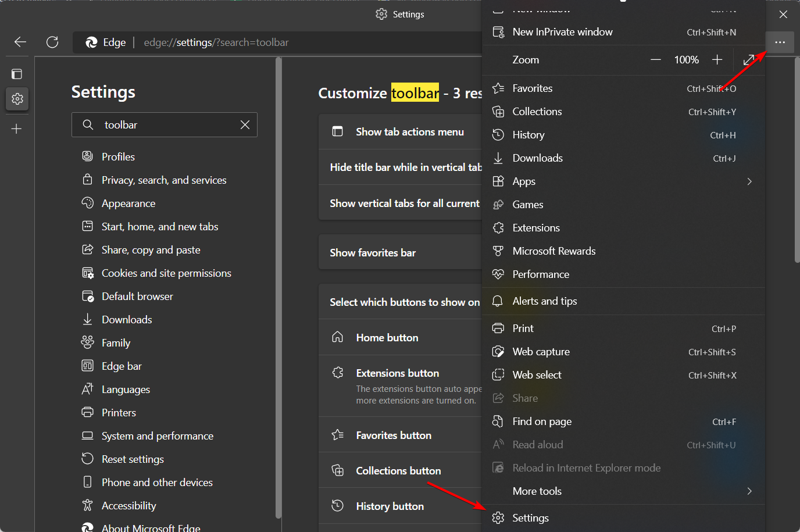Click 'Show vertical tabs for all current' row

click(401, 203)
